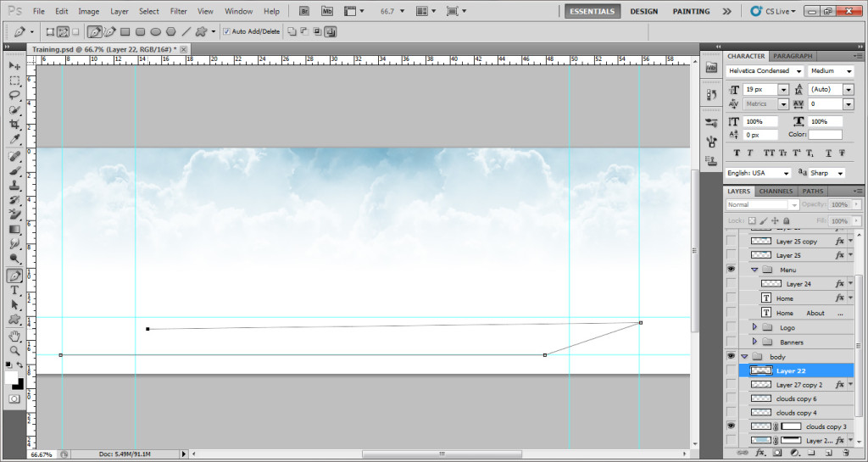Select the Eyedropper tool
The width and height of the screenshot is (868, 462).
click(14, 138)
